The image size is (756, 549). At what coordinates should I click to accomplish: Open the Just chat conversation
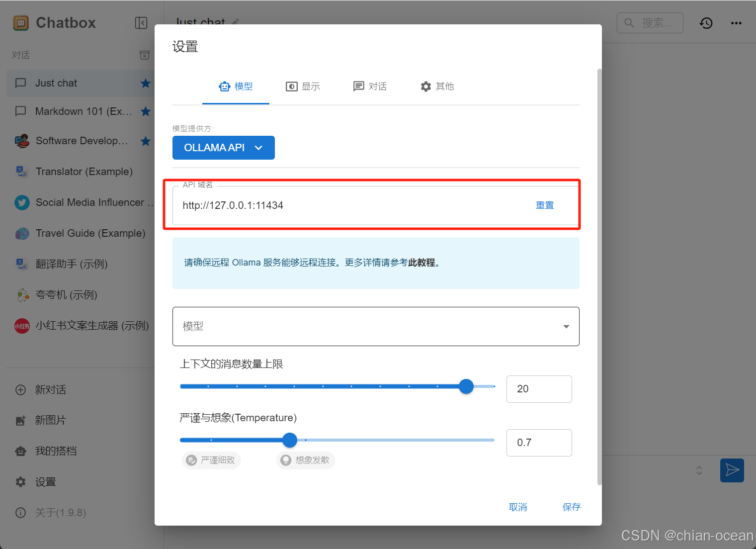pyautogui.click(x=80, y=83)
